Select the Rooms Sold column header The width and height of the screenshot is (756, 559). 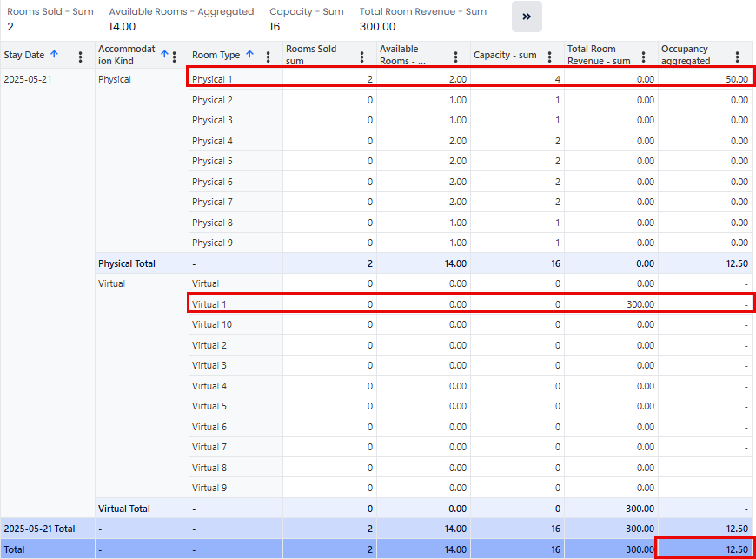tap(313, 55)
